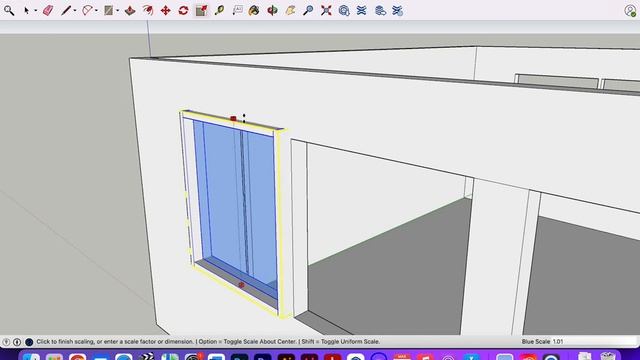Open the Extension Warehouse
Image resolution: width=640 pixels, height=360 pixels.
(362, 11)
